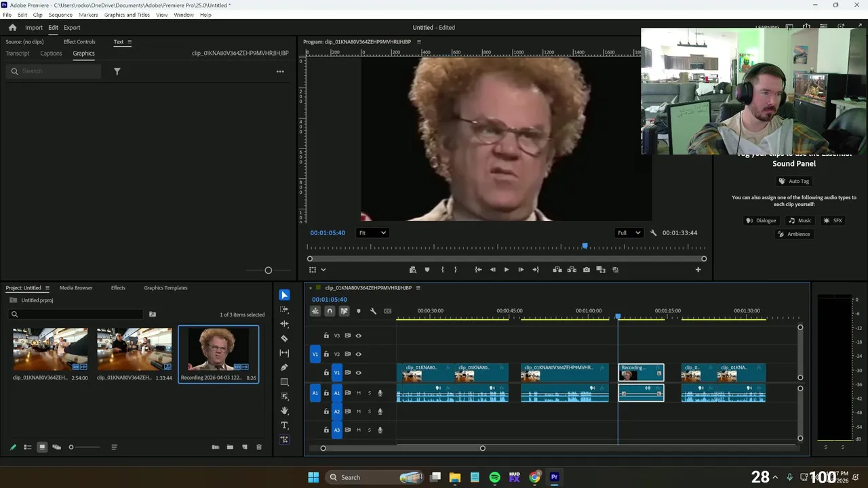Select the Hand tool
868x488 pixels.
click(x=284, y=411)
